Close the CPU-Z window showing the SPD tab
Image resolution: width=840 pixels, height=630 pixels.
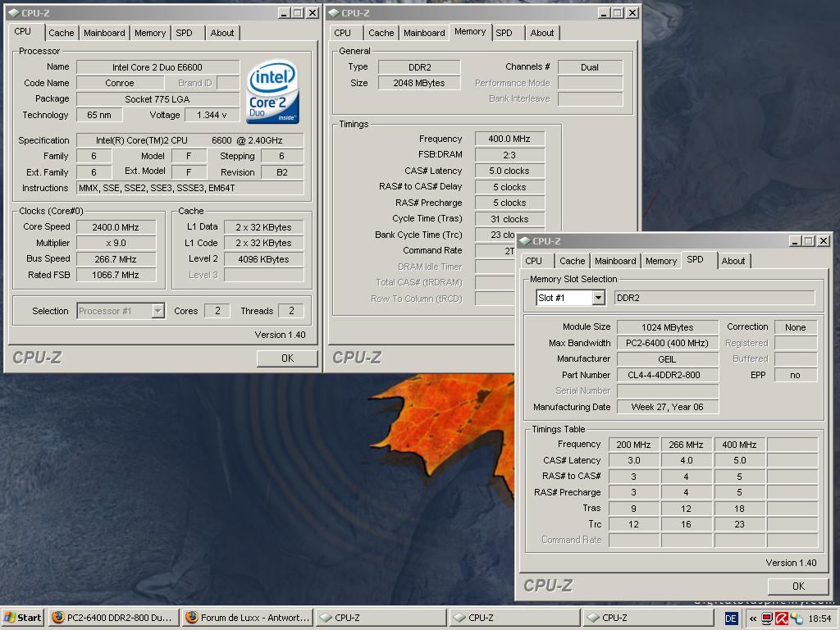pyautogui.click(x=824, y=241)
